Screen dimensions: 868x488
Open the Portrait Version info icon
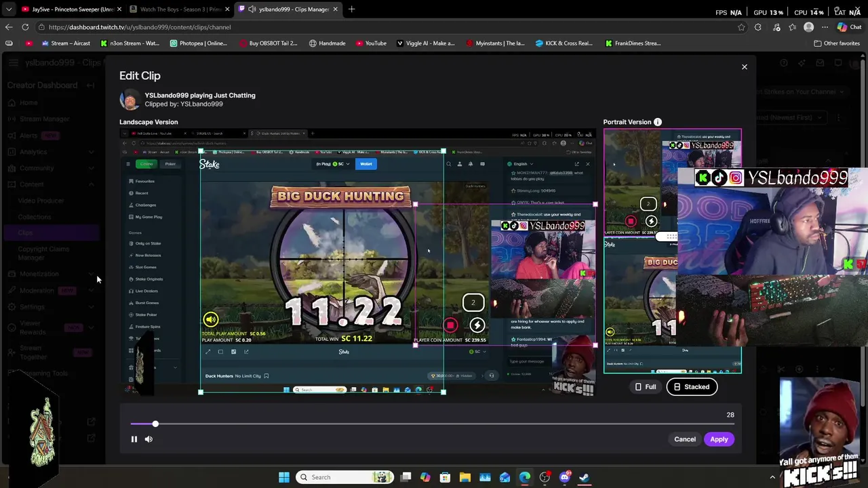[657, 122]
